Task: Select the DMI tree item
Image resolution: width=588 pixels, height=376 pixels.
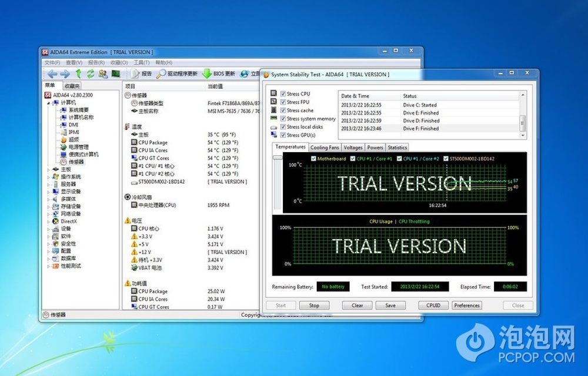Action: (73, 125)
